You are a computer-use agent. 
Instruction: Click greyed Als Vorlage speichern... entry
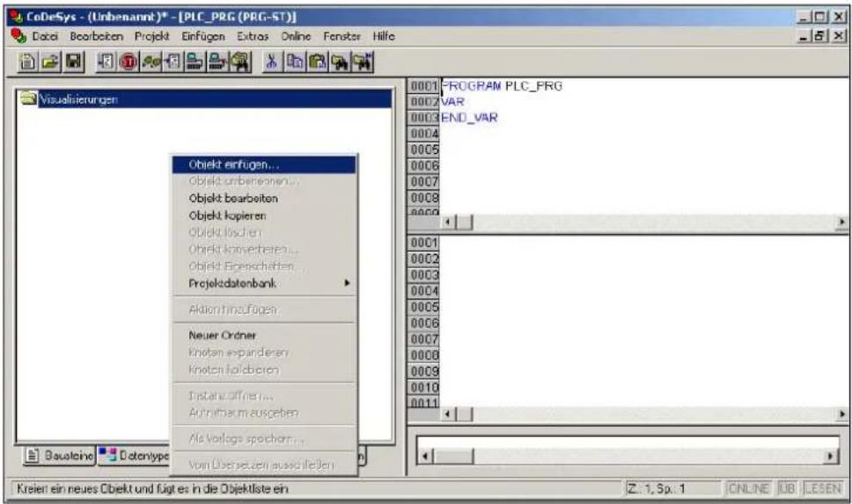(264, 438)
